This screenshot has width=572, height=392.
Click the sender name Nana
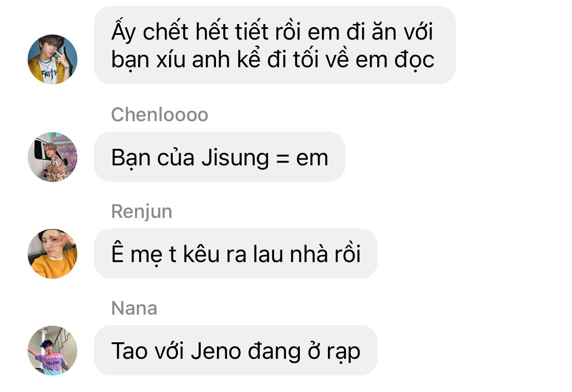point(134,308)
